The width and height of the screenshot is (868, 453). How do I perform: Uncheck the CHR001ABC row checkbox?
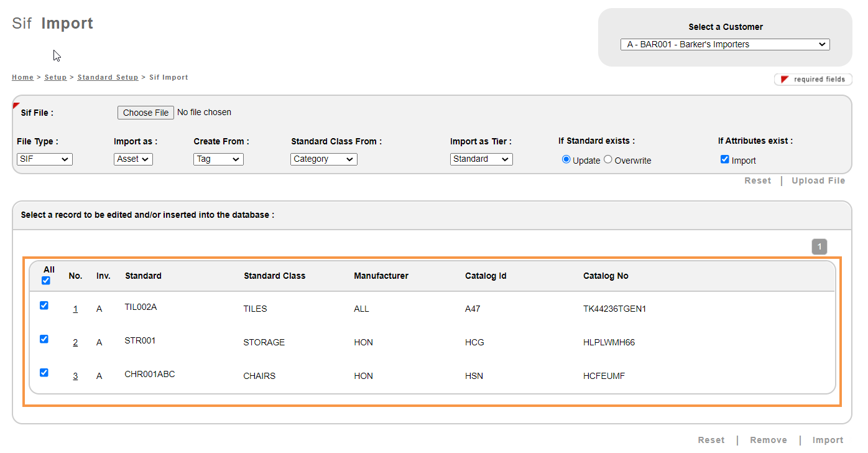tap(44, 373)
